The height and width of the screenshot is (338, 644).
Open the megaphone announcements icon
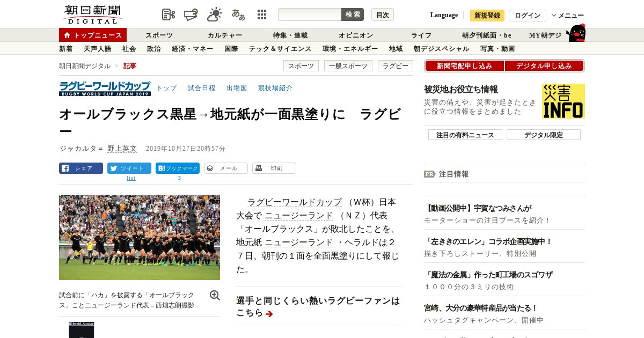pyautogui.click(x=191, y=14)
